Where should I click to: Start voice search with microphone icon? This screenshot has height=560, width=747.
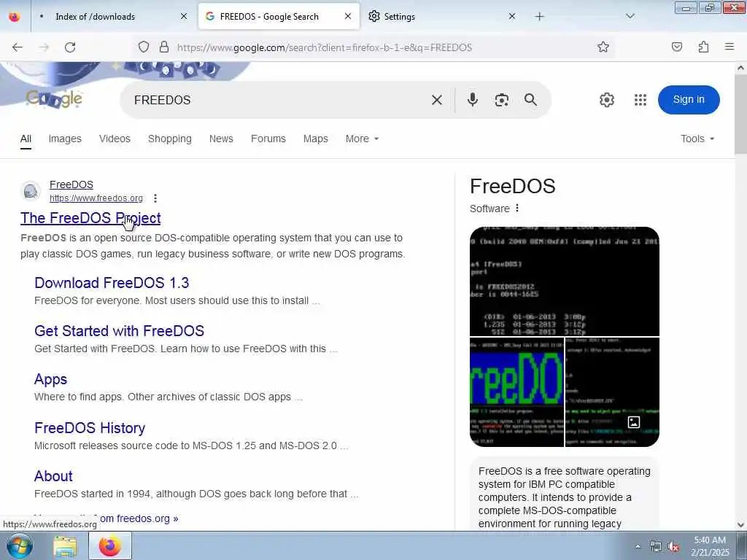473,99
